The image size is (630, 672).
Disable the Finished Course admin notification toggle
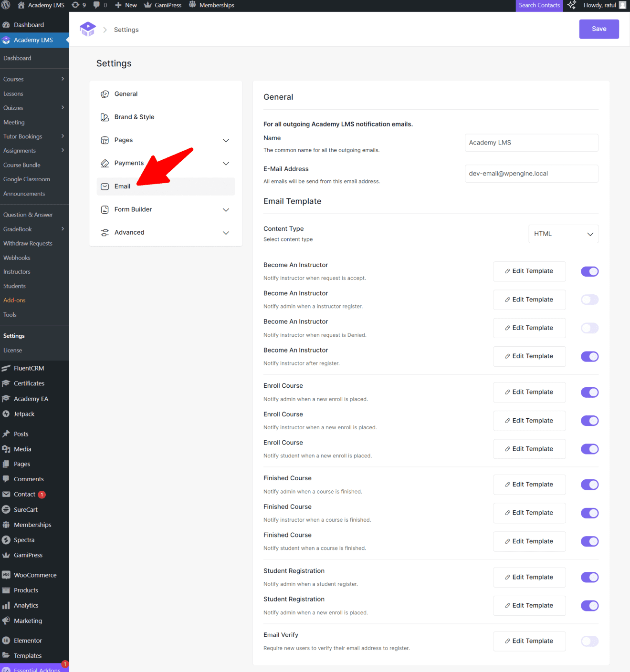[589, 485]
